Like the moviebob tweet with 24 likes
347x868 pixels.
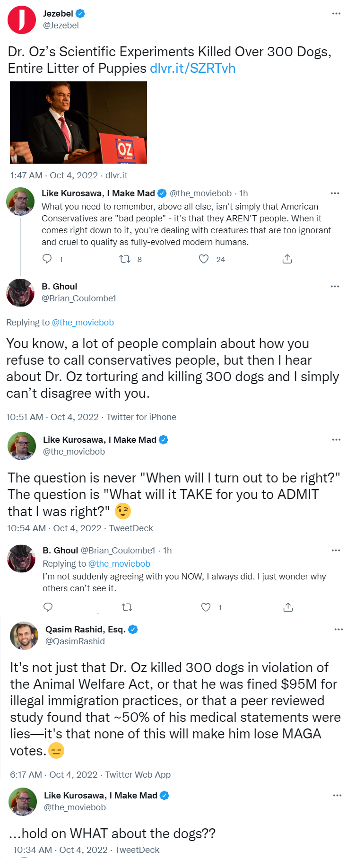204,259
